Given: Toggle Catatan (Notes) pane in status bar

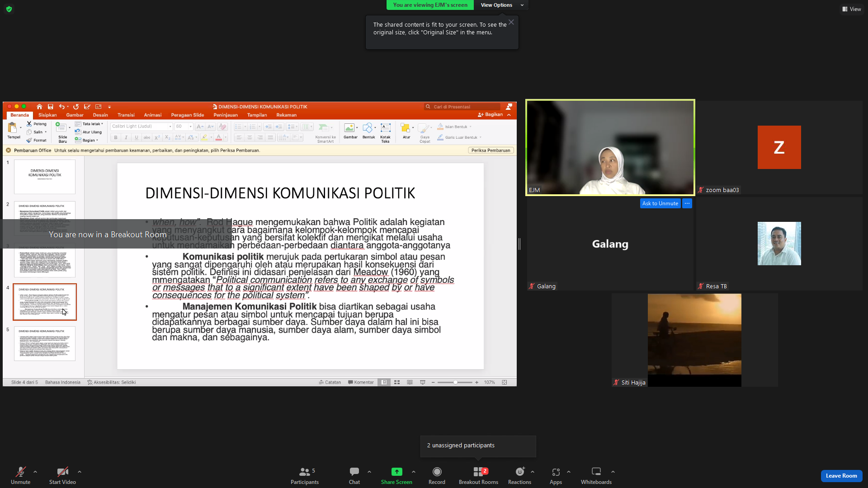Looking at the screenshot, I should (330, 382).
